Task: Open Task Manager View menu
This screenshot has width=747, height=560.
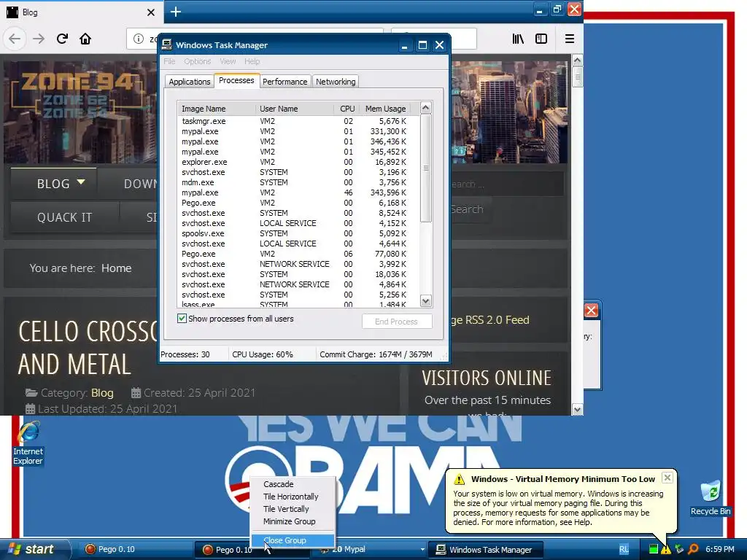Action: pos(228,61)
